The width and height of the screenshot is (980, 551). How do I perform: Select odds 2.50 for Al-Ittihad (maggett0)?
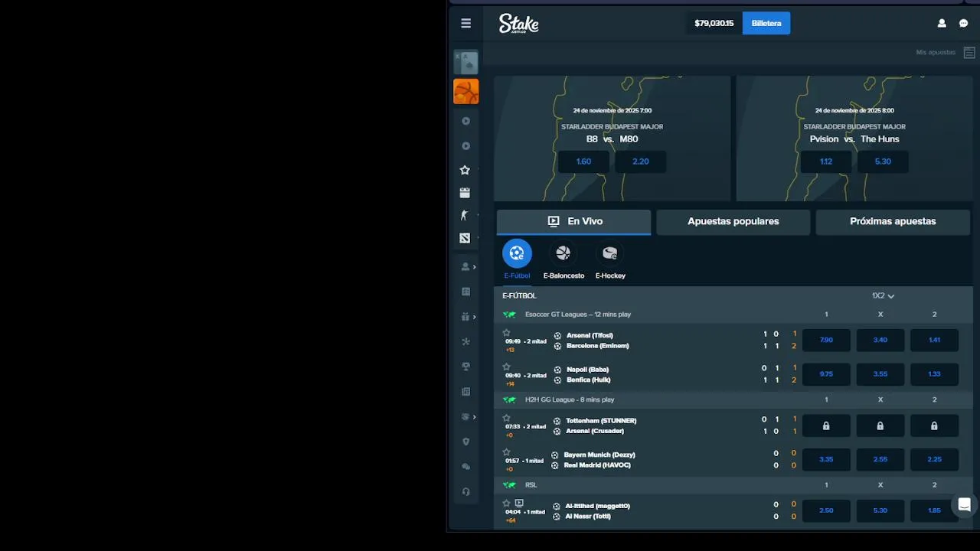coord(826,510)
